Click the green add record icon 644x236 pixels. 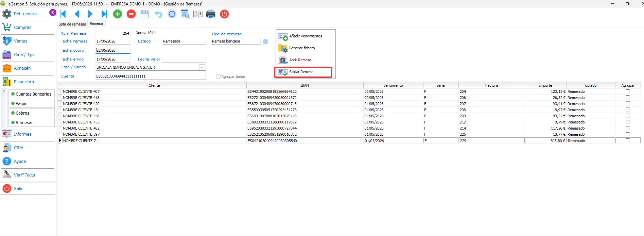(118, 14)
